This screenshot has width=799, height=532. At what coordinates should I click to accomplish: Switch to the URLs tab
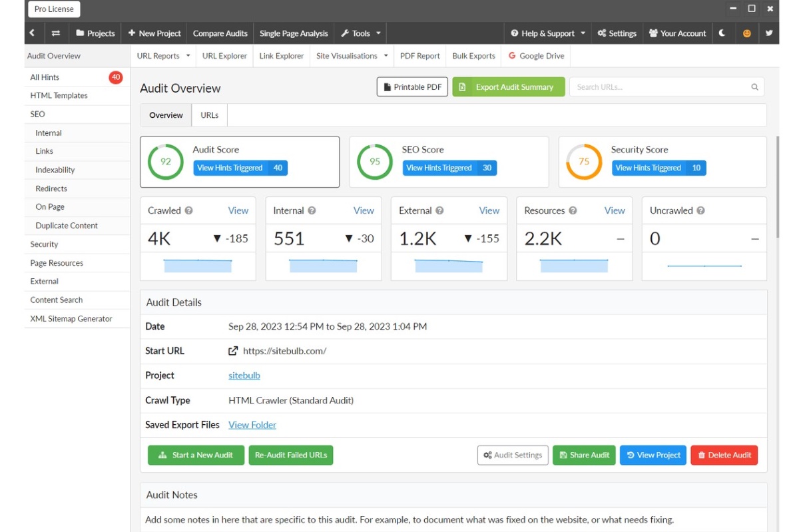point(209,115)
